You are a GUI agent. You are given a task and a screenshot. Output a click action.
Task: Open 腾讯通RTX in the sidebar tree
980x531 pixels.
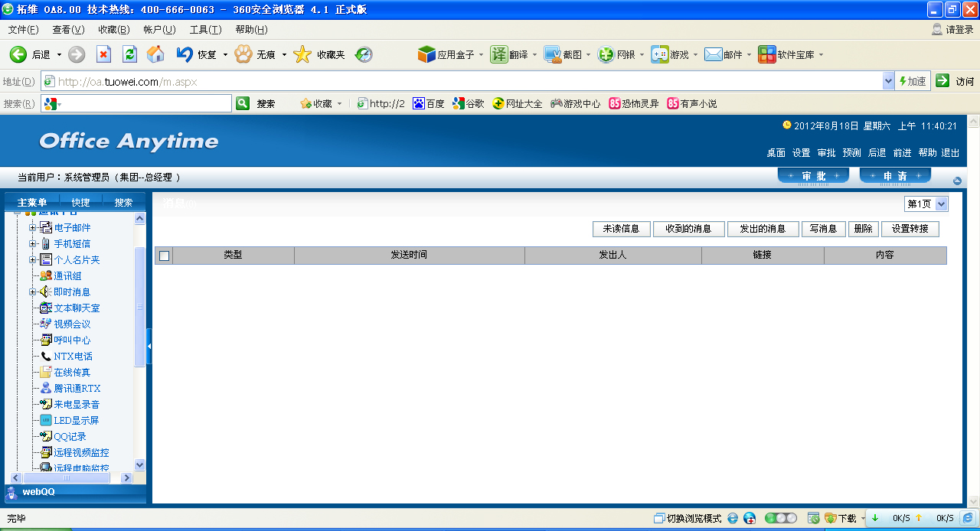pos(77,389)
